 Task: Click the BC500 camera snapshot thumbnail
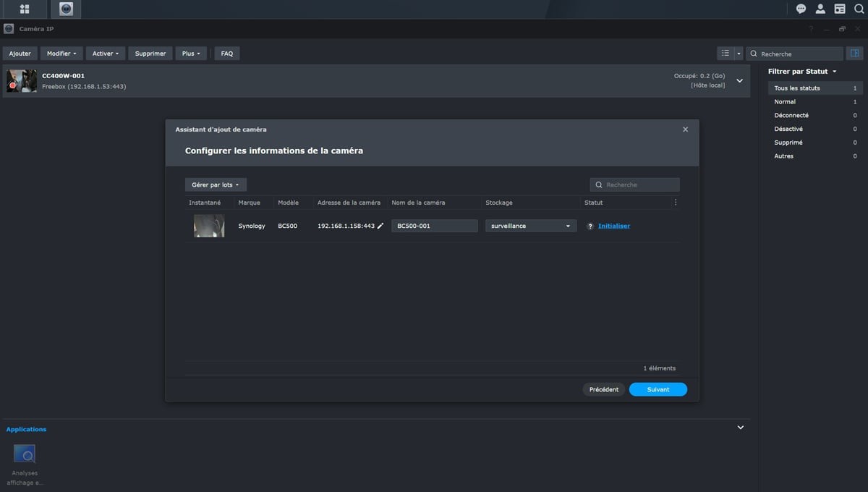pyautogui.click(x=209, y=226)
